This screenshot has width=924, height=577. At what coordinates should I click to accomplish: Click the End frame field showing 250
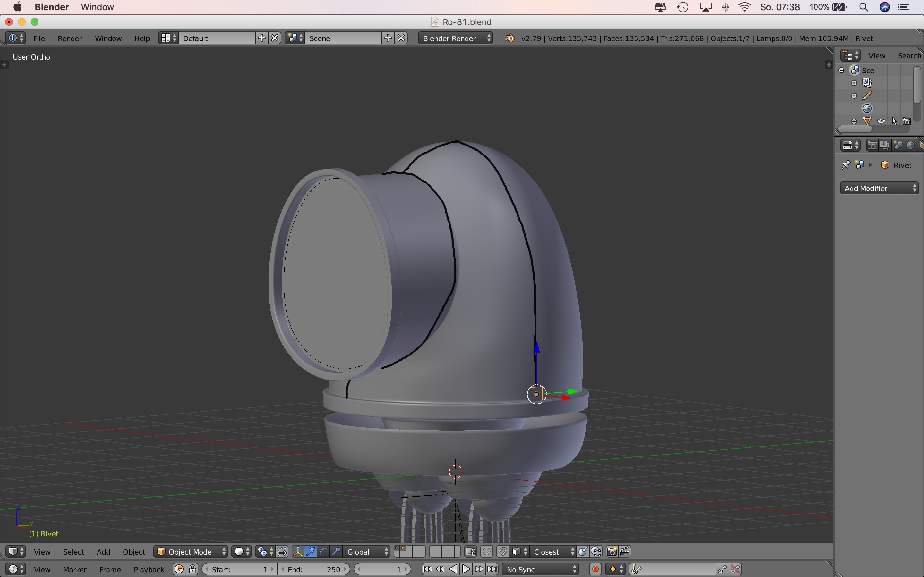[x=314, y=569]
